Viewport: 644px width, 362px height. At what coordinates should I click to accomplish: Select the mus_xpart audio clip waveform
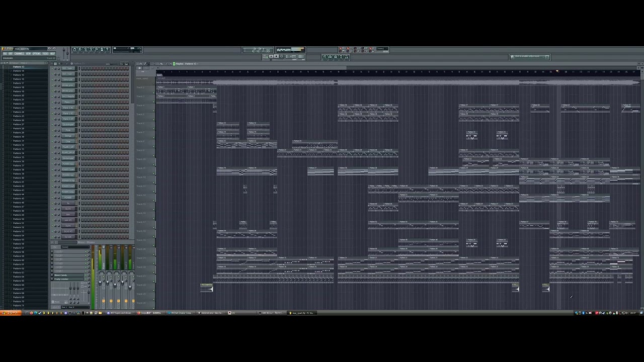pyautogui.click(x=397, y=82)
